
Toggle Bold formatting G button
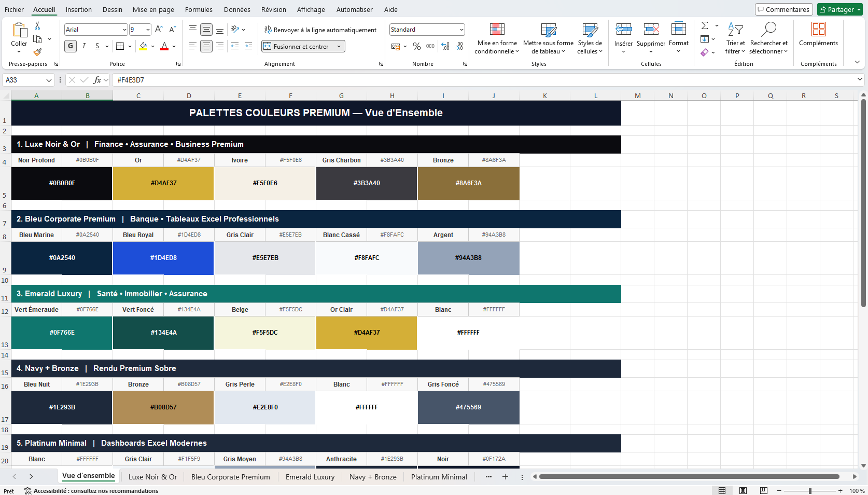coord(71,46)
